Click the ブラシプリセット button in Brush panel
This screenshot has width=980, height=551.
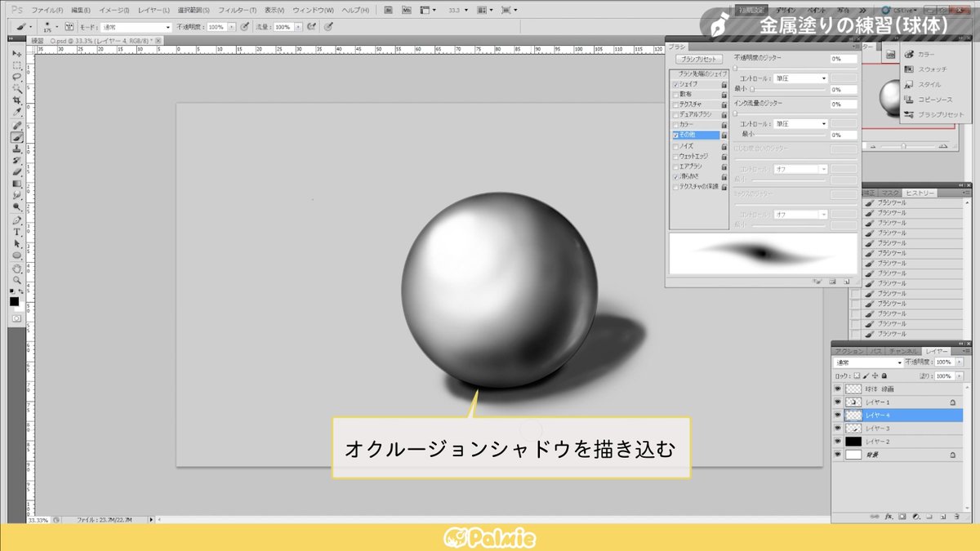coord(698,60)
